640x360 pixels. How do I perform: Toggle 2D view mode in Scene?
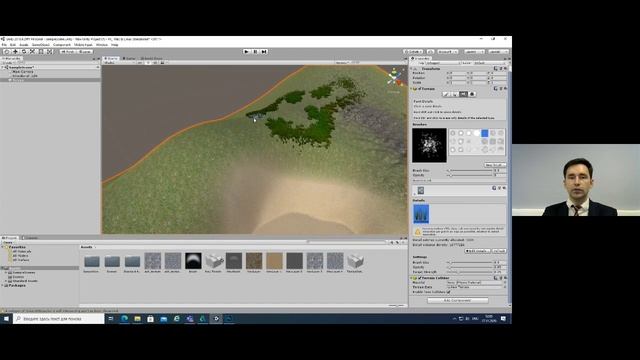pyautogui.click(x=140, y=63)
